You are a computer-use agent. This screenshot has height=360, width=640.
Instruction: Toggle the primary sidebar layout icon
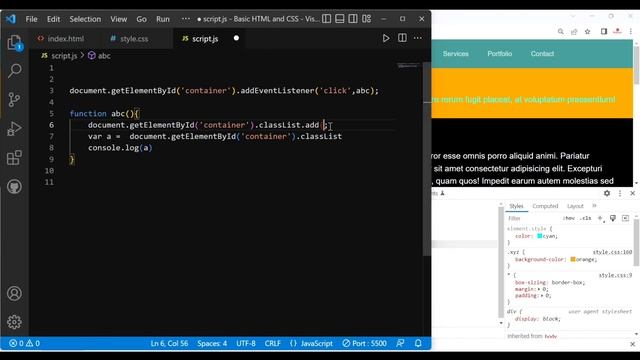pos(327,19)
